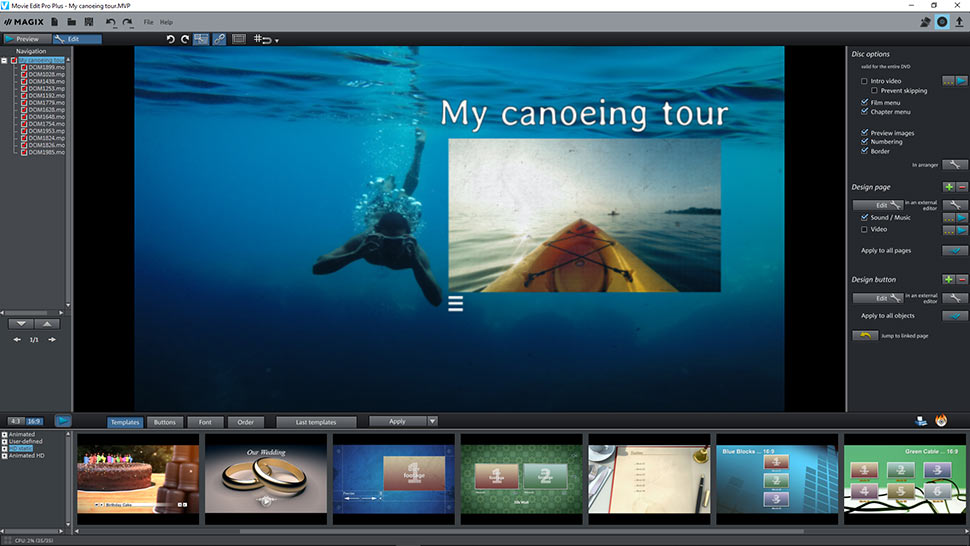The width and height of the screenshot is (970, 546).
Task: Click the Open project folder icon
Action: pos(72,22)
